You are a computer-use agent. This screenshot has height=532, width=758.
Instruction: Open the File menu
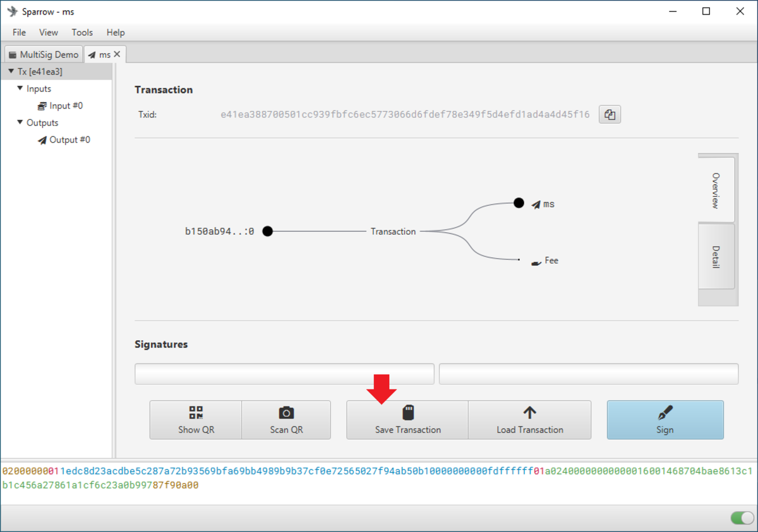point(19,32)
